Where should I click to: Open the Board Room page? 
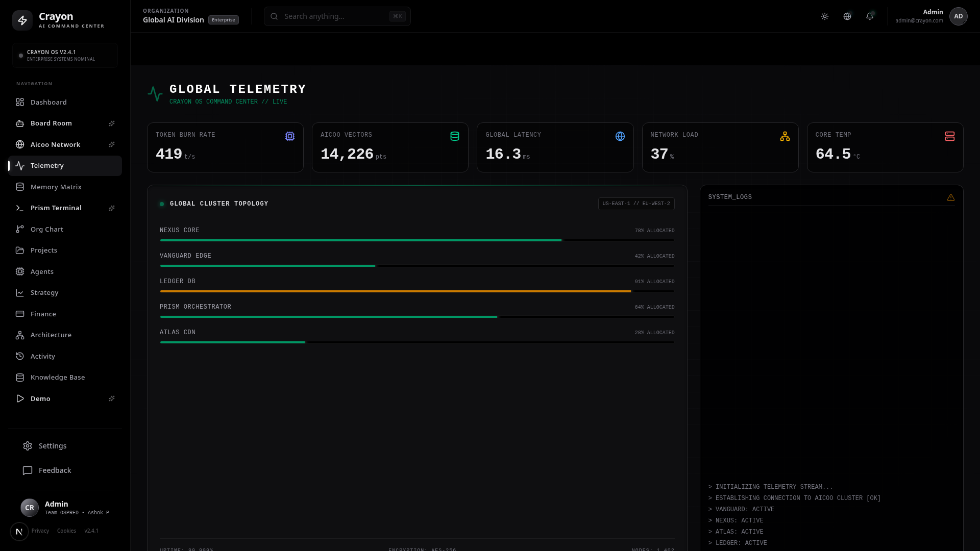pyautogui.click(x=65, y=123)
